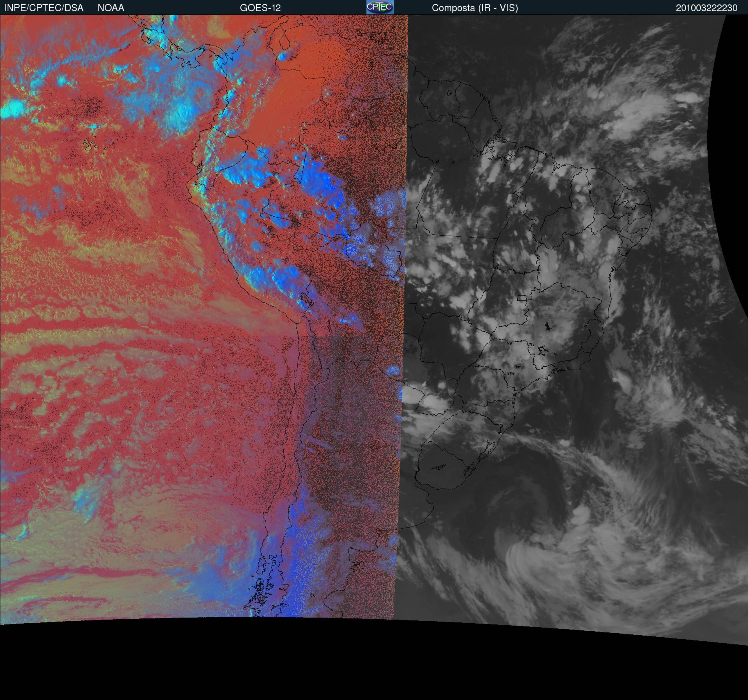Click the NOAA label in the header
The width and height of the screenshot is (748, 700).
[x=111, y=8]
